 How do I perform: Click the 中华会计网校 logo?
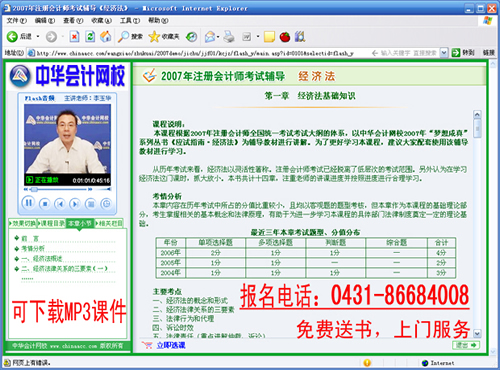(67, 76)
